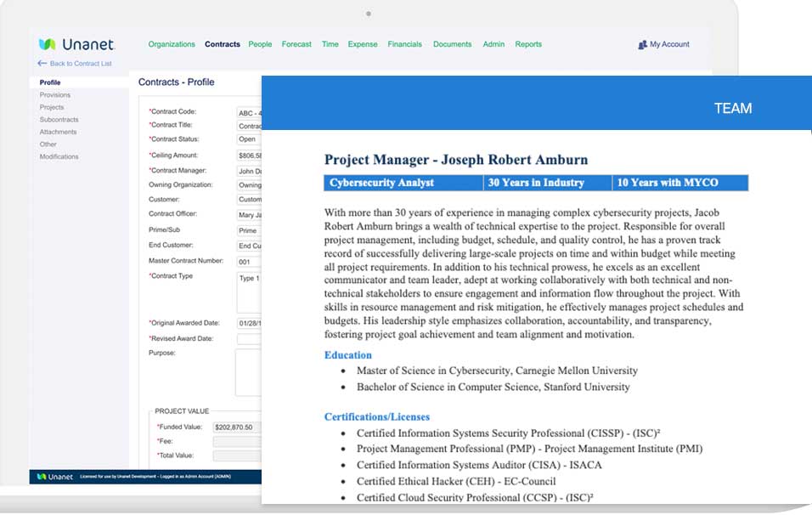Open My Account using the person icon
Image resolution: width=812 pixels, height=515 pixels.
(x=642, y=43)
